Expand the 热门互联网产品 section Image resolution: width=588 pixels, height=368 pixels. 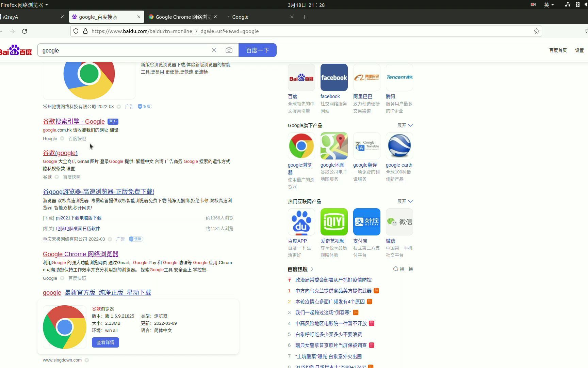[405, 201]
